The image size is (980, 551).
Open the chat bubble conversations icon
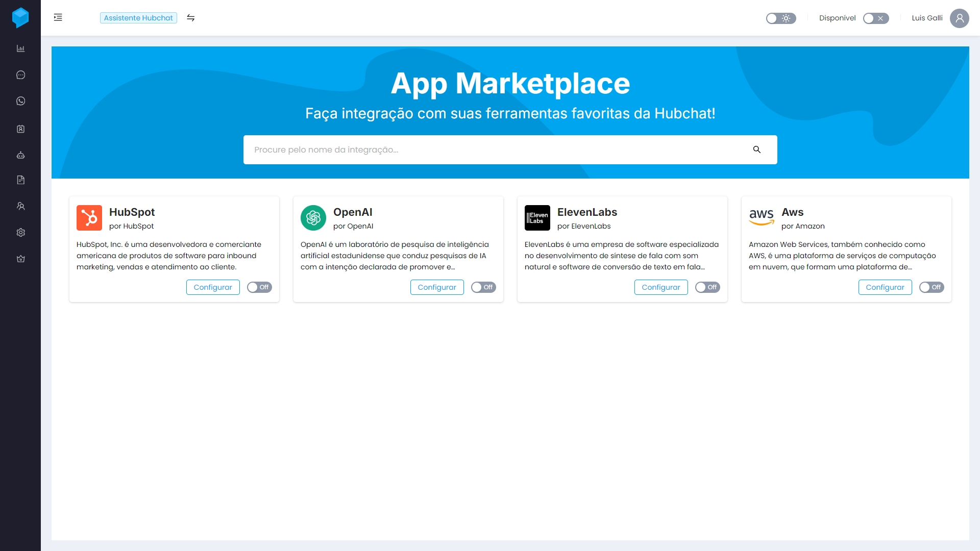click(20, 75)
